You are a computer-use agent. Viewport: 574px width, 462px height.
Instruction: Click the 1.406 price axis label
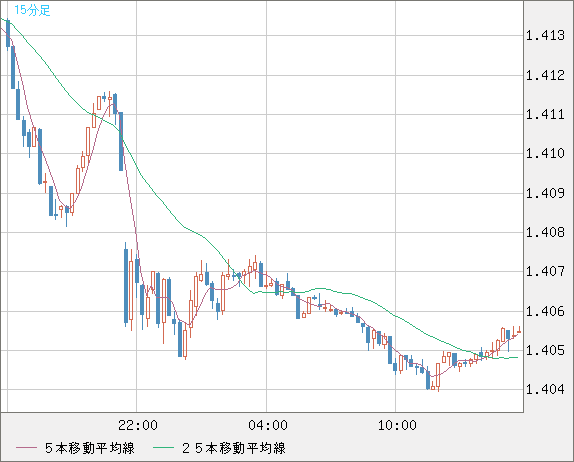point(545,312)
